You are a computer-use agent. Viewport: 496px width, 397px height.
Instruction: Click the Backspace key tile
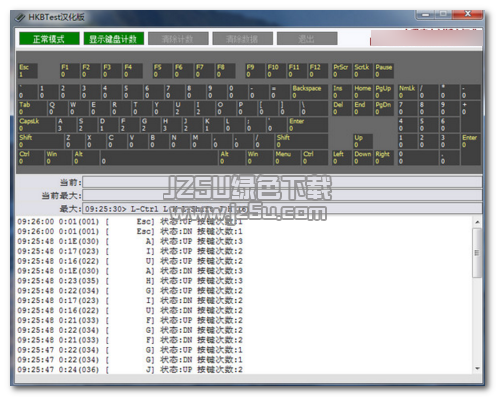tap(309, 92)
